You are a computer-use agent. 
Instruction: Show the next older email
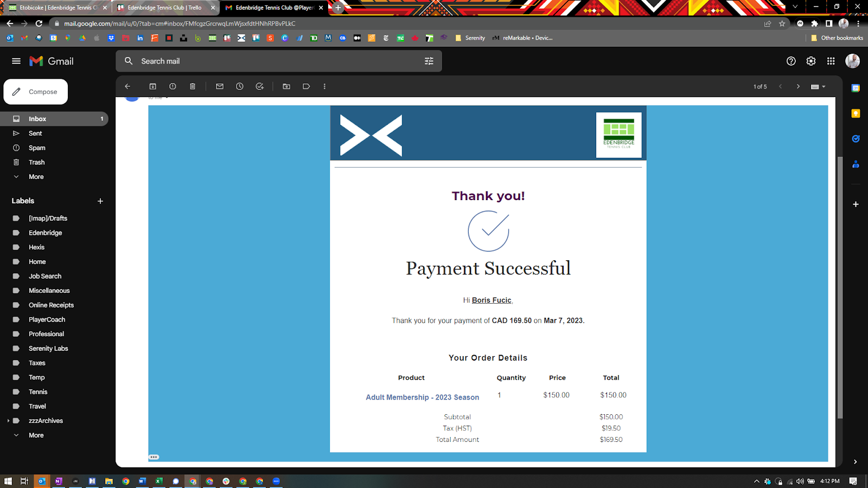click(x=798, y=86)
